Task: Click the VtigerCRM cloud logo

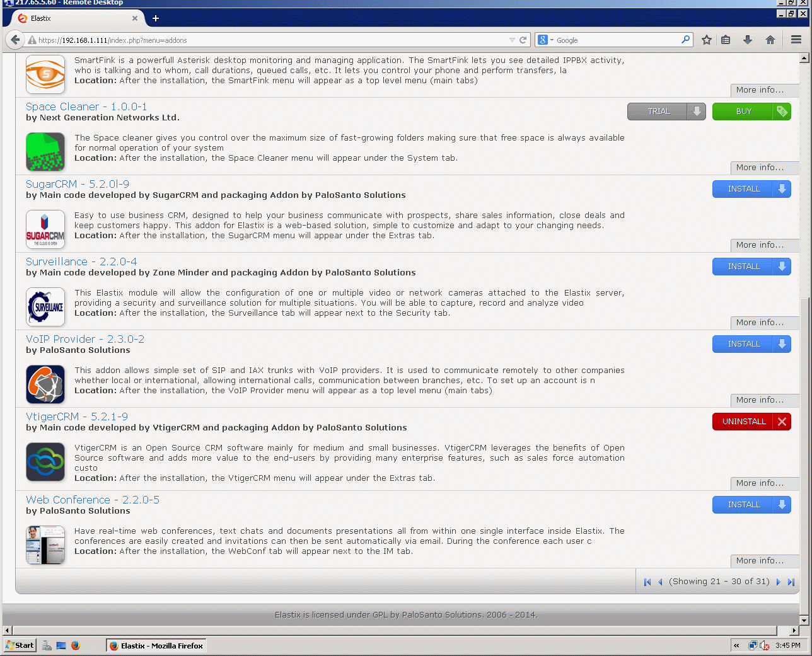Action: pyautogui.click(x=45, y=462)
